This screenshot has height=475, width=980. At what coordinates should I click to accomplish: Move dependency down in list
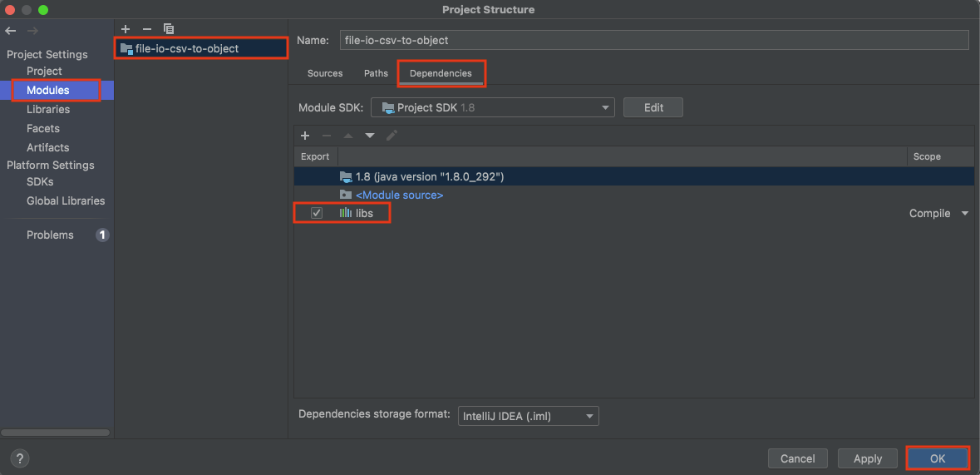tap(369, 135)
